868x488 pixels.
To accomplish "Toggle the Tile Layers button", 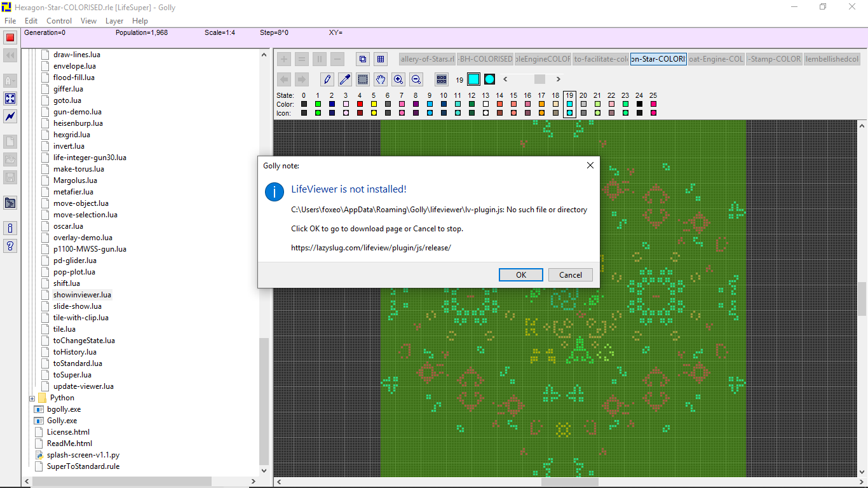I will point(381,59).
